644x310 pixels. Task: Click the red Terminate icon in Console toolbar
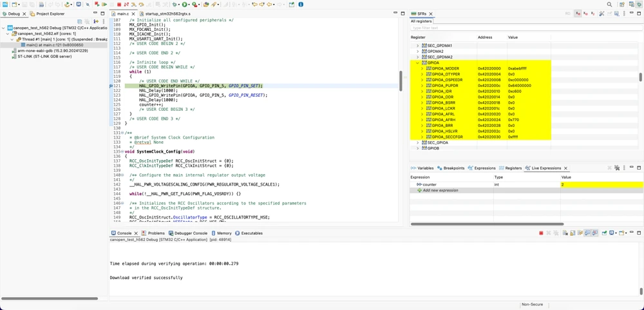(541, 233)
